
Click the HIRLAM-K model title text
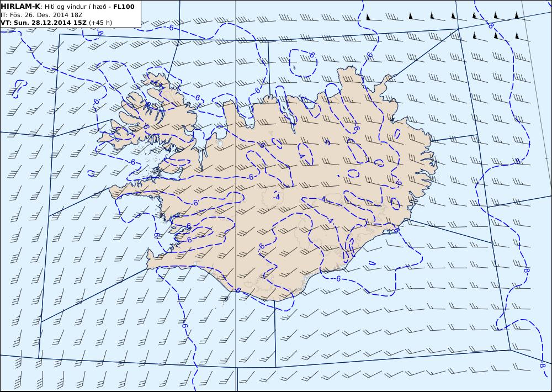pos(20,6)
